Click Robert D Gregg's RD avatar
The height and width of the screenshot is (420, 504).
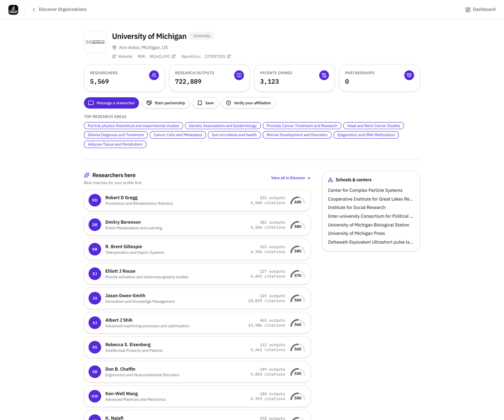pyautogui.click(x=95, y=200)
